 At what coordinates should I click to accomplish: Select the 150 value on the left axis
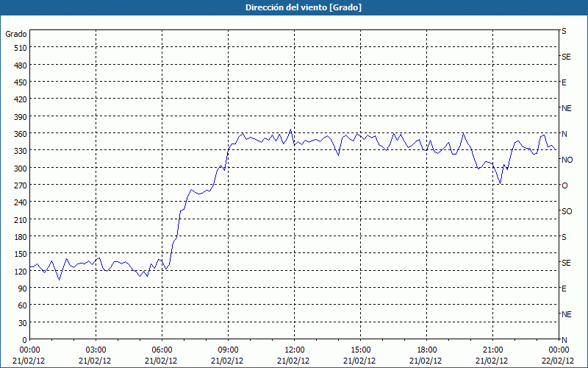pyautogui.click(x=21, y=254)
